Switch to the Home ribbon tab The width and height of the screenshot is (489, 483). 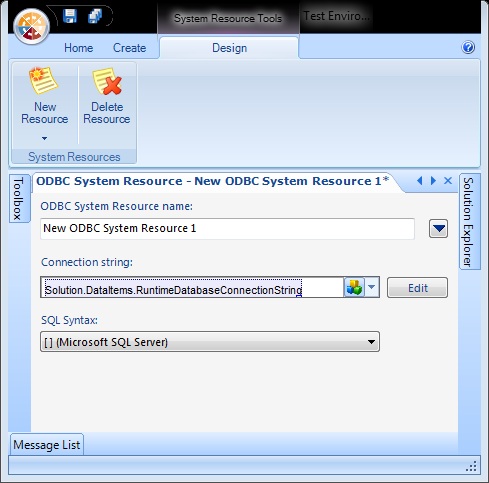point(79,48)
